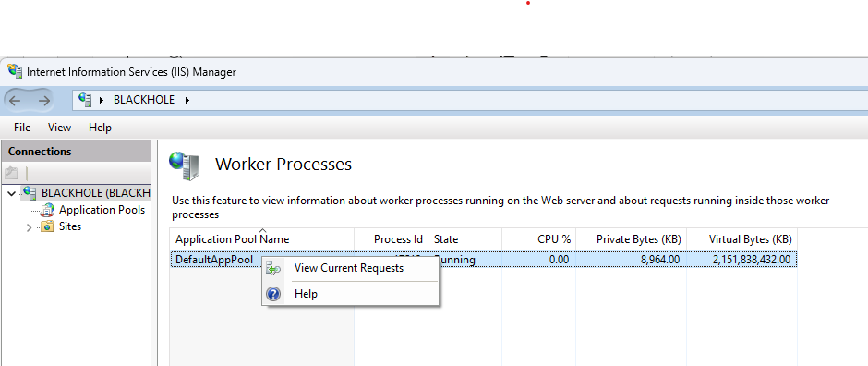Open the File menu
This screenshot has height=366, width=868.
(22, 128)
